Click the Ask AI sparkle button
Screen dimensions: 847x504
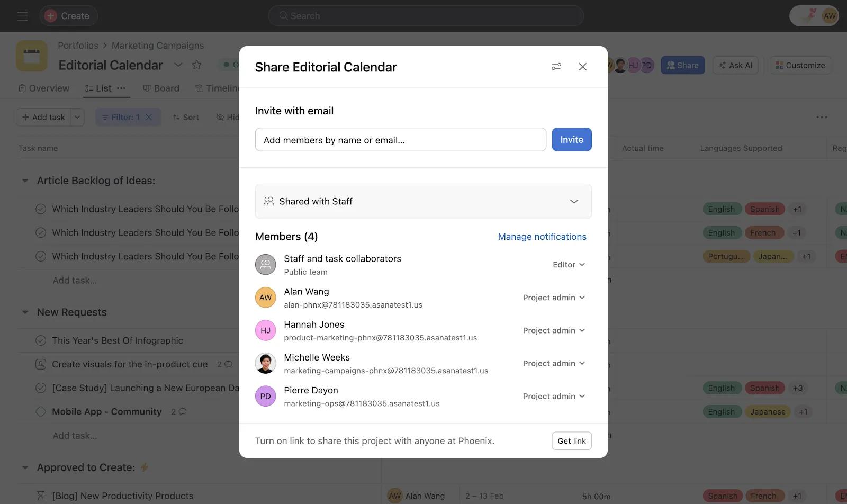735,65
